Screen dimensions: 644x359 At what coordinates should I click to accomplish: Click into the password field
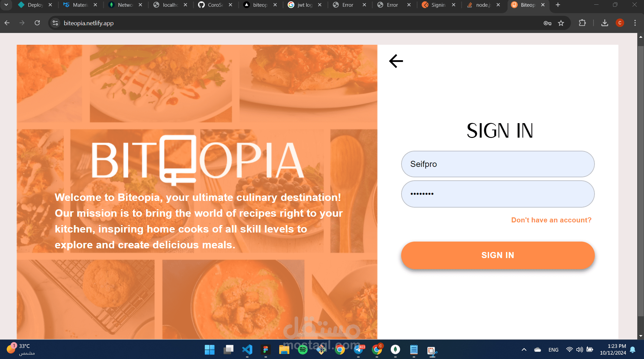click(498, 194)
